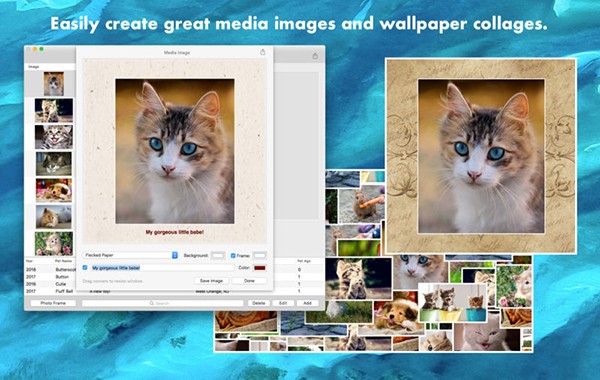Select the orange cat lying down thumbnail
This screenshot has width=600, height=380.
coord(54,217)
